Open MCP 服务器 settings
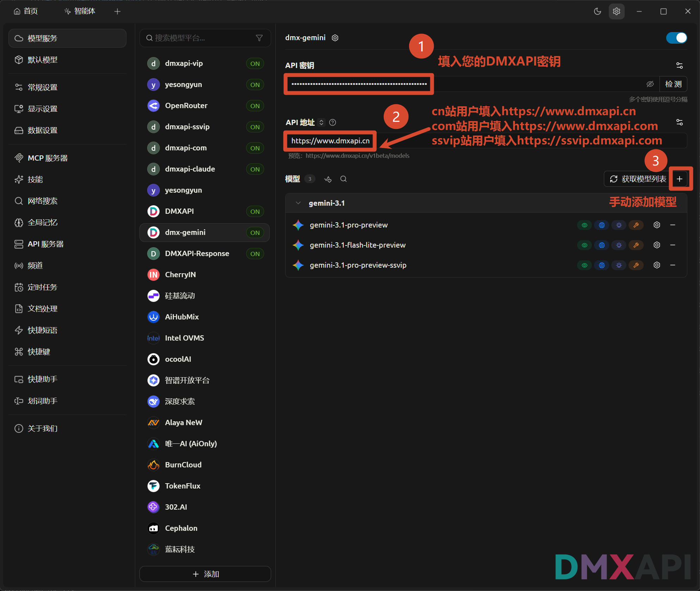This screenshot has height=591, width=700. tap(67, 158)
